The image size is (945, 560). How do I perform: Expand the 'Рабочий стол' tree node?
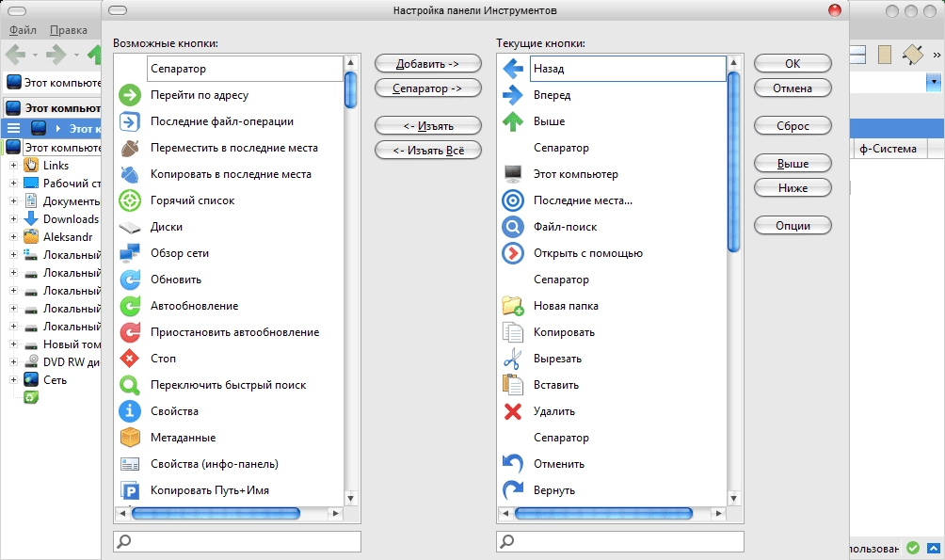[x=13, y=184]
